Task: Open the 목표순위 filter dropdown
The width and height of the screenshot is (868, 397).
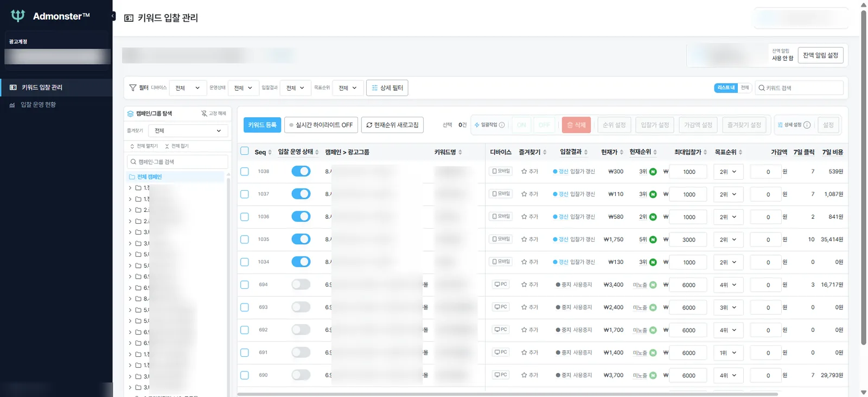Action: (347, 88)
